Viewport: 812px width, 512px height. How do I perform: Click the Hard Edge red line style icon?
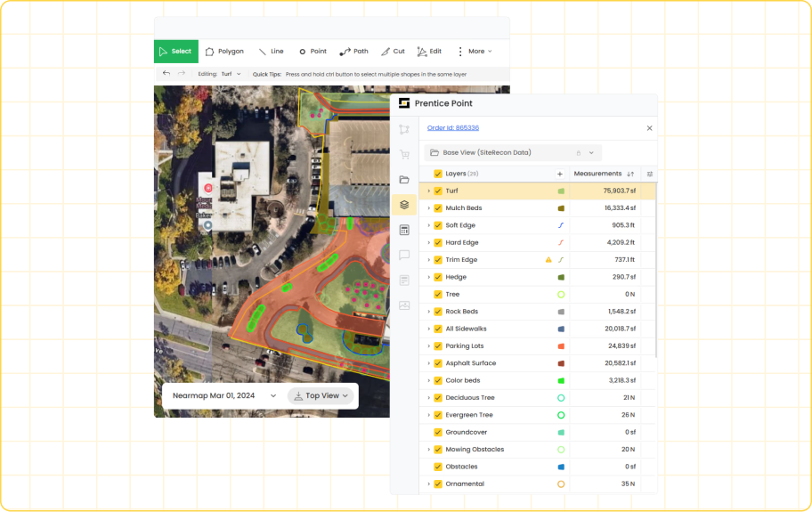click(561, 243)
